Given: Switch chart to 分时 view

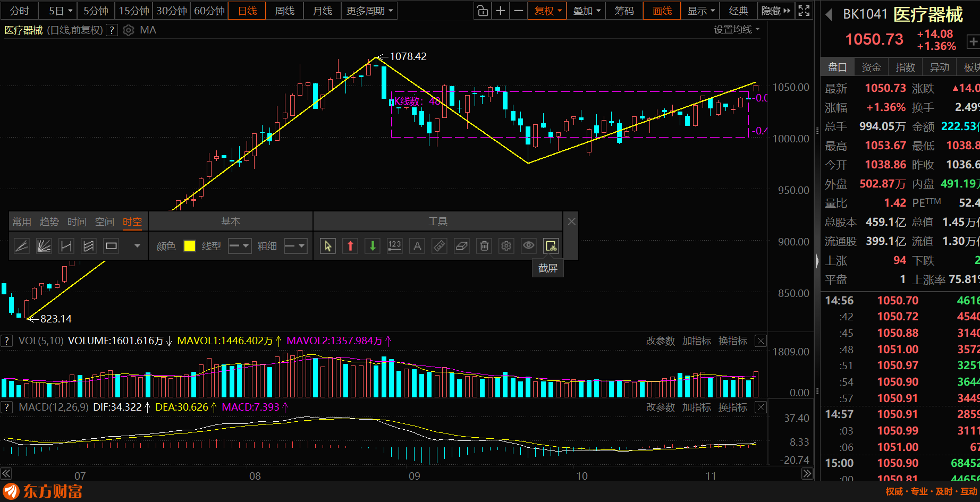Looking at the screenshot, I should (x=20, y=11).
